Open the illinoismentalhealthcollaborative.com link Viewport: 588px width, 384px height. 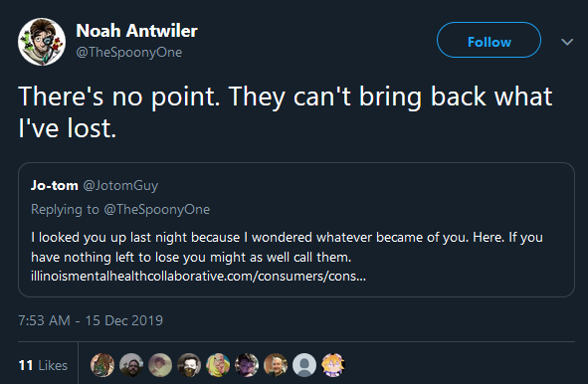point(198,276)
